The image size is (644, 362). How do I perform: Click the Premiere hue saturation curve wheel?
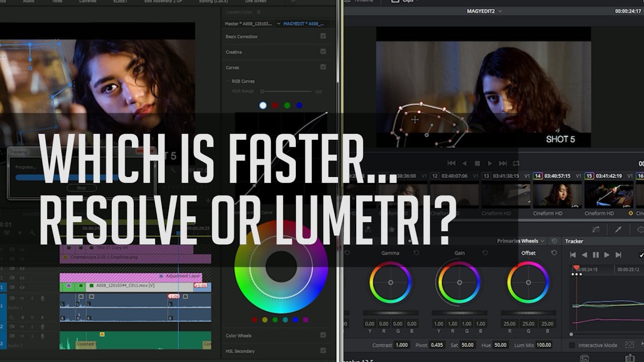281,266
